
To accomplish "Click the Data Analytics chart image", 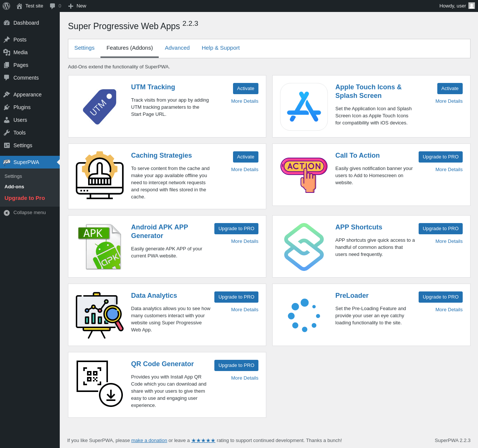I will (x=100, y=315).
